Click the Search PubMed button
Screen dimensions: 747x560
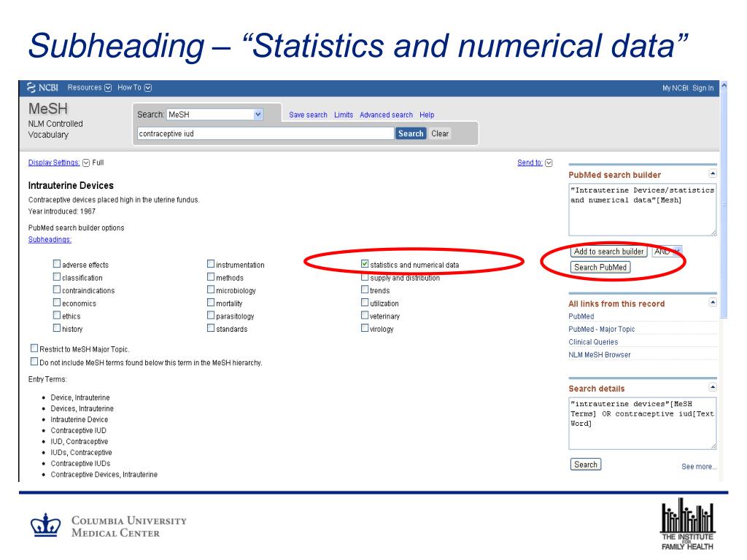(x=600, y=267)
